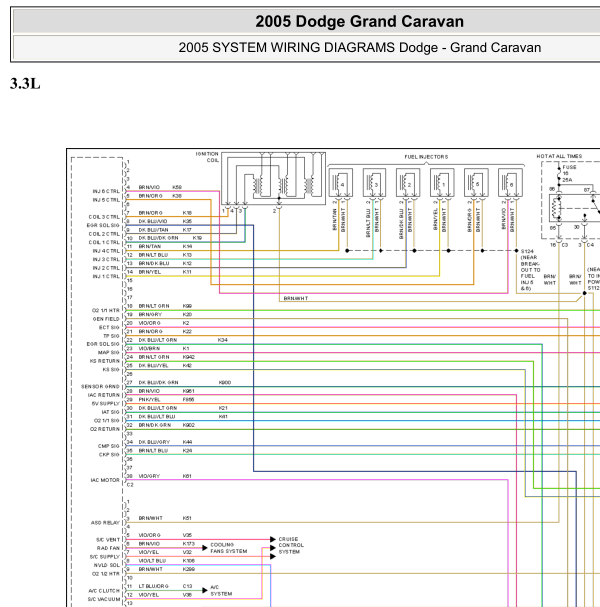Screen dimensions: 600x607
Task: Click the fuel injector 4 symbol
Action: (x=341, y=182)
